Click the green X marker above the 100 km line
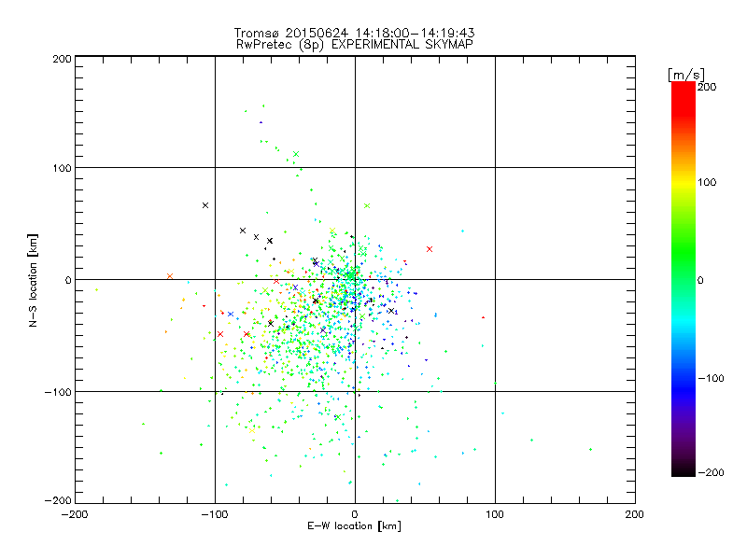This screenshot has width=747, height=560. coord(296,154)
